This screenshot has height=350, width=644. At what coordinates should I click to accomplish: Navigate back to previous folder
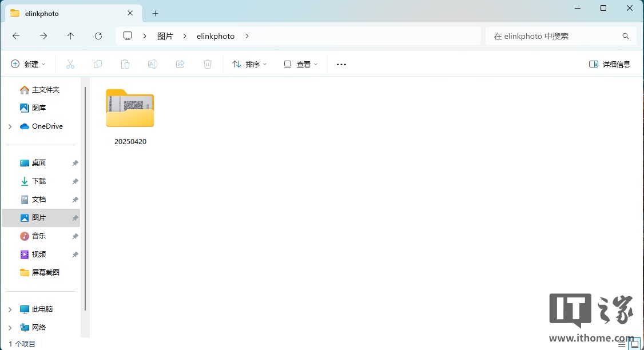tap(16, 36)
